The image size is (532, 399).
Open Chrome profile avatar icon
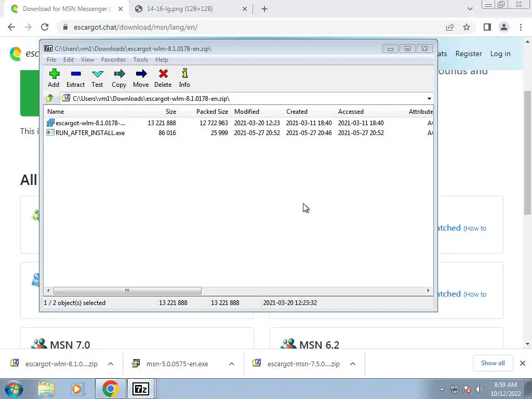[504, 27]
